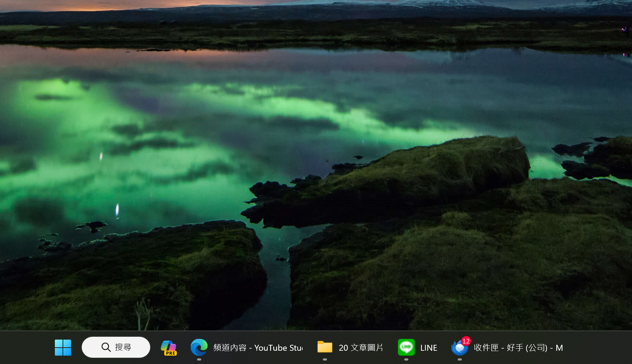Click the running indicator under Edge
Viewport: 632px width, 364px height.
coord(199,359)
